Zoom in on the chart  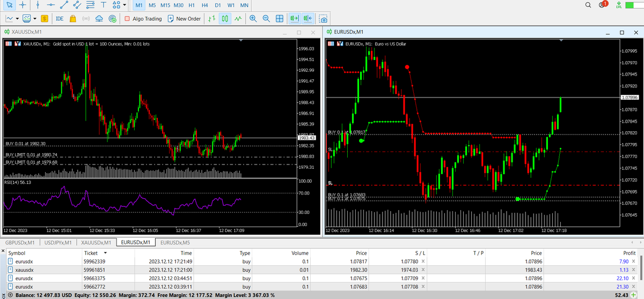(x=253, y=18)
